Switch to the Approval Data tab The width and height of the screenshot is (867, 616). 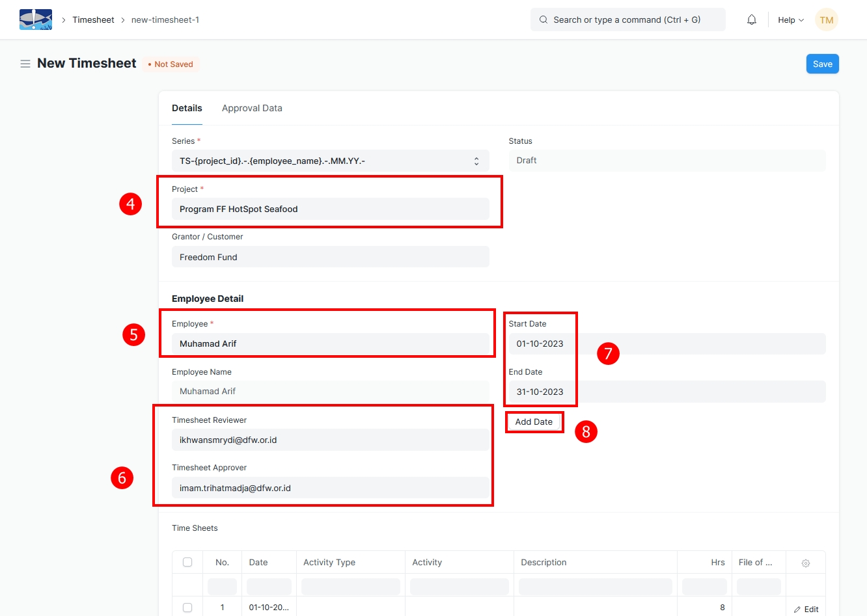tap(252, 108)
